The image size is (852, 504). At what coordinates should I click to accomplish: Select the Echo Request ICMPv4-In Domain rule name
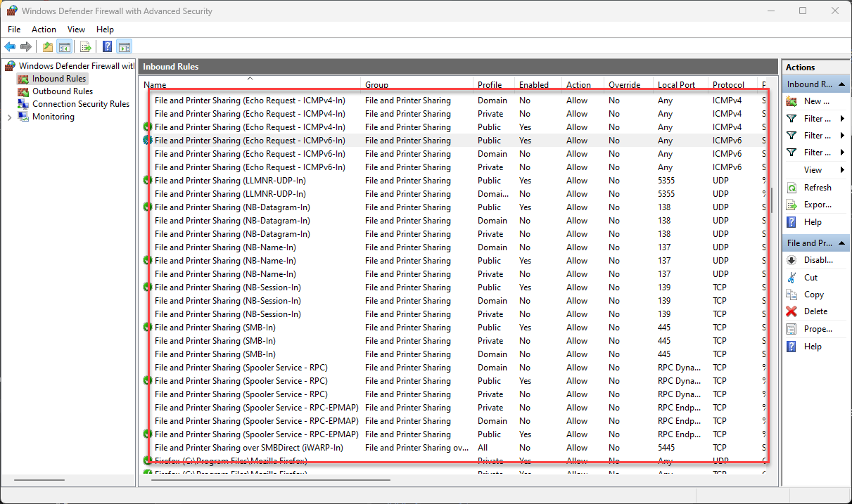tap(250, 101)
